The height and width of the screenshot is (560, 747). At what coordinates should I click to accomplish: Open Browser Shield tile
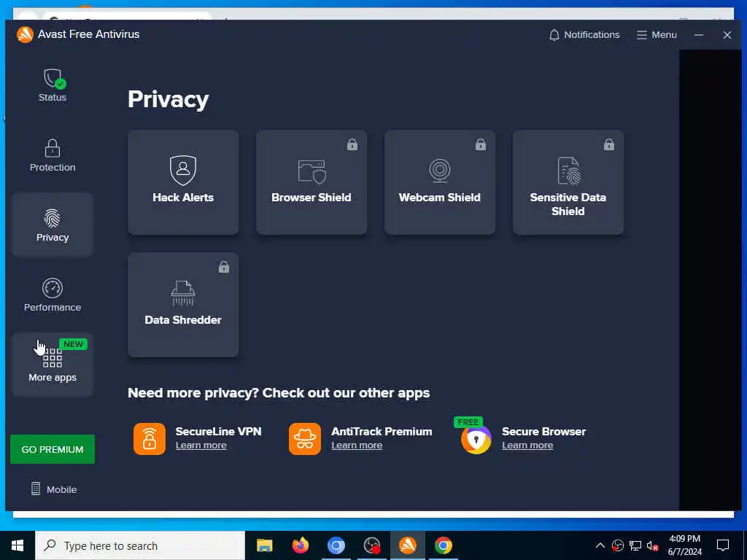point(311,182)
